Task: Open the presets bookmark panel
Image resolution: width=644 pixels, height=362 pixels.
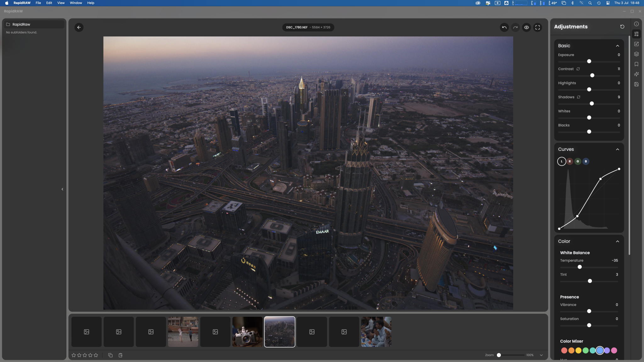Action: pyautogui.click(x=636, y=64)
